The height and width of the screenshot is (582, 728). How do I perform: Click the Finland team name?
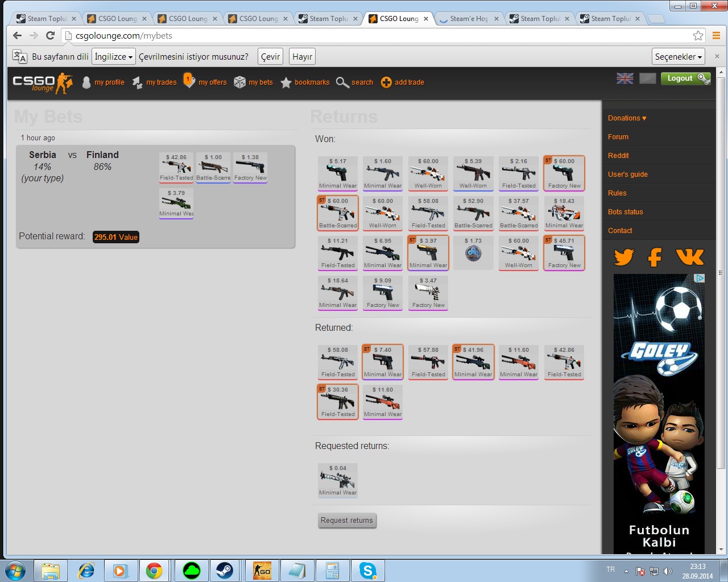pyautogui.click(x=102, y=155)
